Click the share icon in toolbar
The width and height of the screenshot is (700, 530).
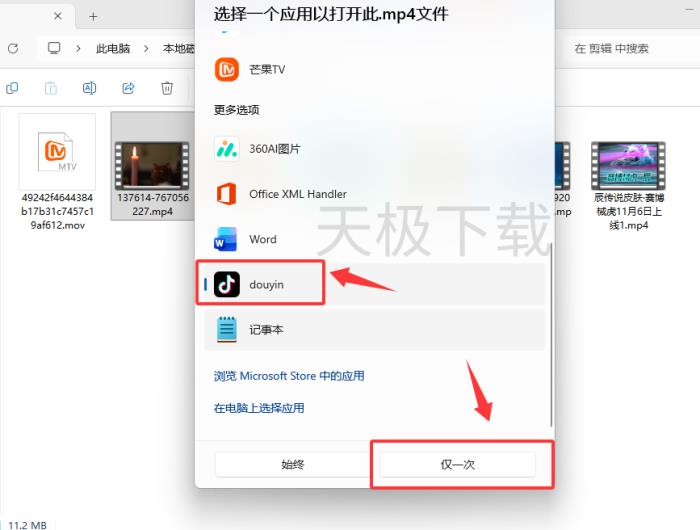128,88
